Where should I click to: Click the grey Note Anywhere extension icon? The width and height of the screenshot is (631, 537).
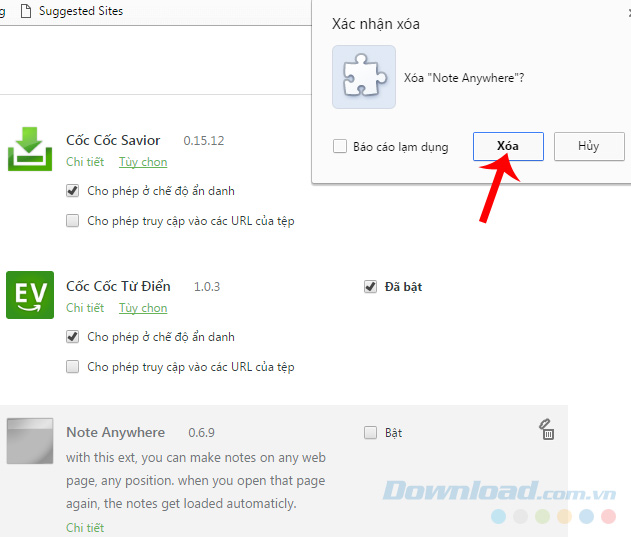[x=30, y=441]
